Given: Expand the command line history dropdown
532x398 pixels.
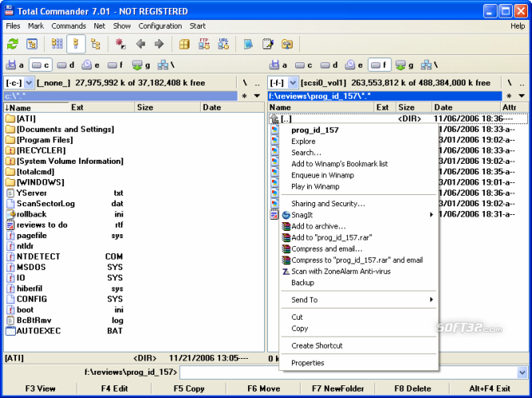Looking at the screenshot, I should tap(522, 372).
